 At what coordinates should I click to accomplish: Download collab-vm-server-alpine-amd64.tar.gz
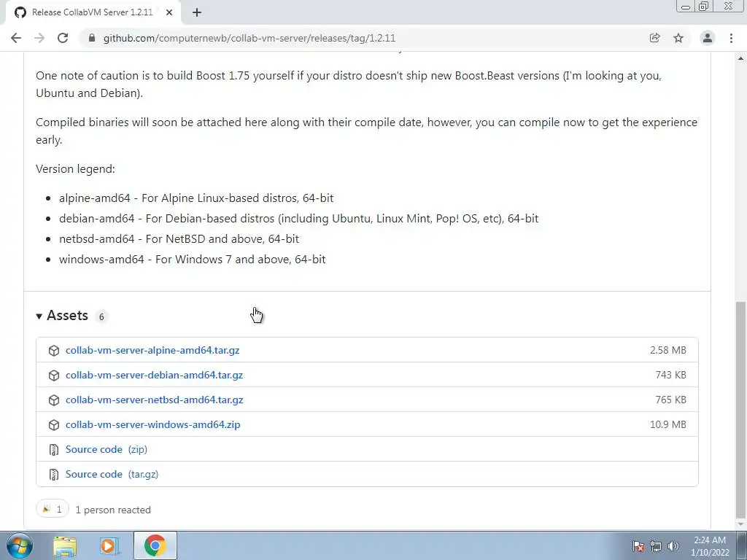click(x=152, y=350)
